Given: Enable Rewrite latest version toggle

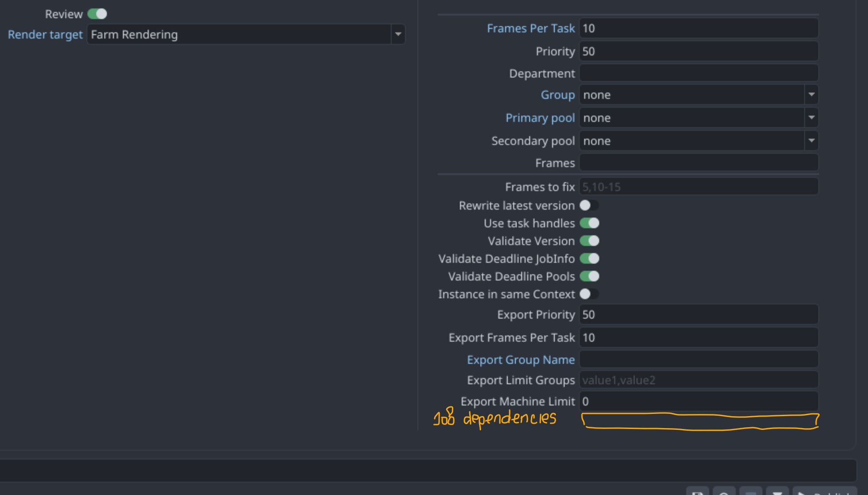Looking at the screenshot, I should [x=589, y=206].
